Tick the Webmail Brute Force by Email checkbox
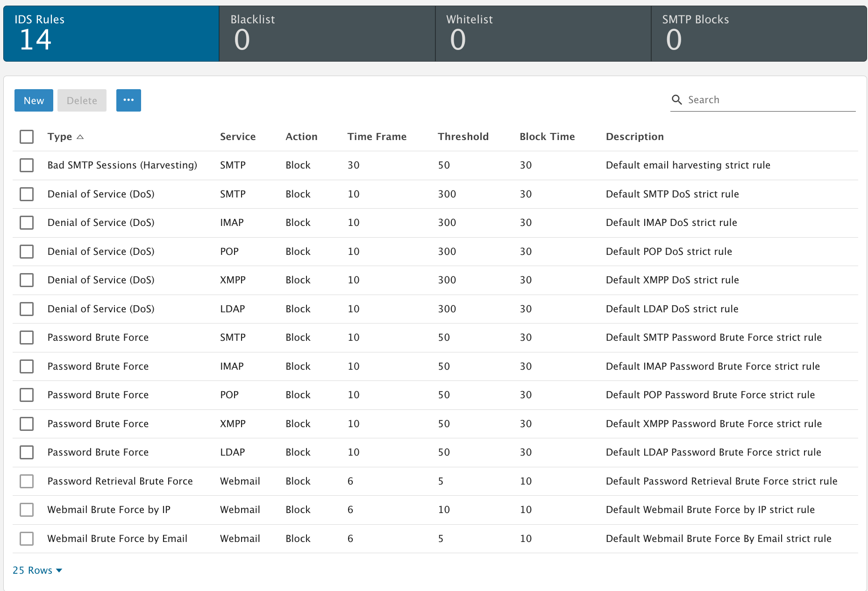This screenshot has width=868, height=591. 27,539
